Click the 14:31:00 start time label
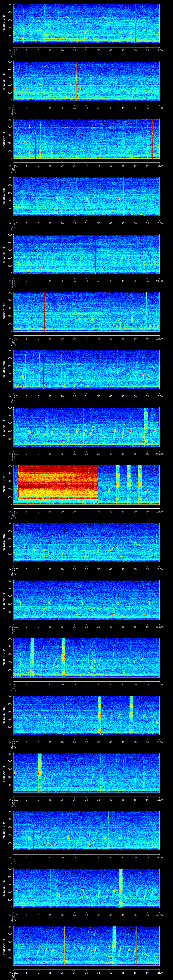Image resolution: width=173 pixels, height=980 pixels. 14,915
